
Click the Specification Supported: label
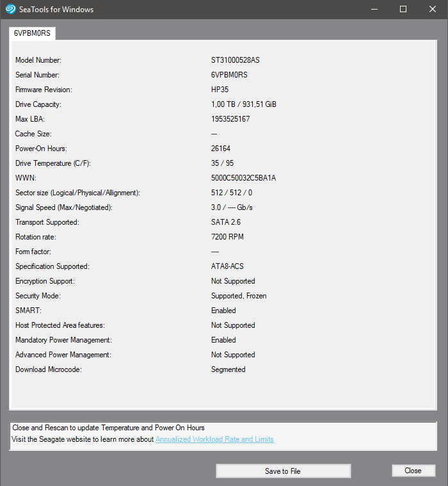(x=52, y=266)
